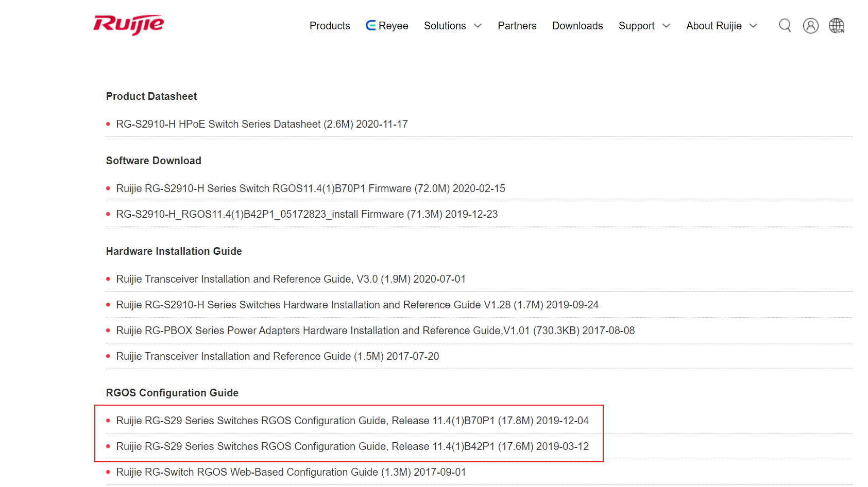Download RG-S2910-H HPoE Switch Series Datasheet

coord(262,124)
